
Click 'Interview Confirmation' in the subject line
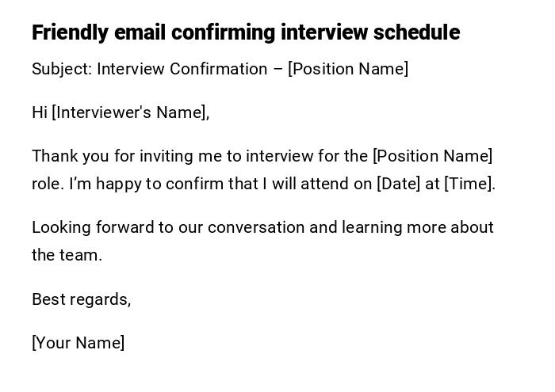(182, 69)
